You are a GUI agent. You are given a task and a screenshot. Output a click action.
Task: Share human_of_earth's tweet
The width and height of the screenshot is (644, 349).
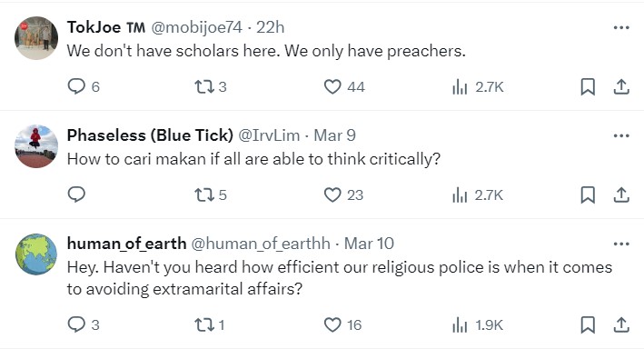tap(621, 324)
